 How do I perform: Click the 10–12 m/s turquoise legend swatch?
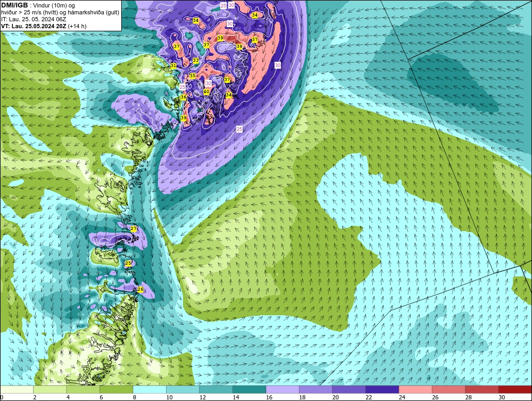183,389
